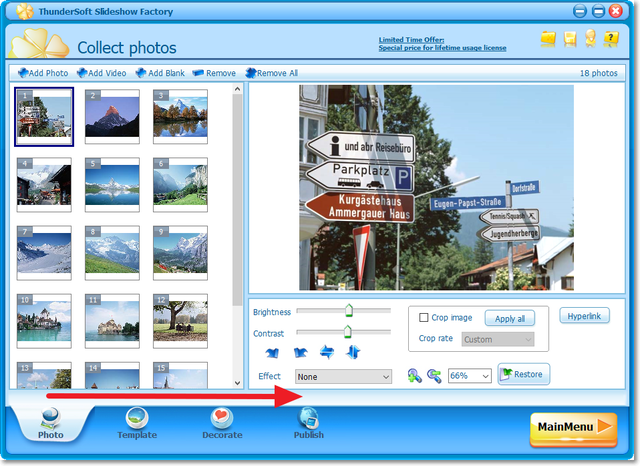This screenshot has height=466, width=640.
Task: Open the 66% zoom level dropdown
Action: [x=469, y=376]
